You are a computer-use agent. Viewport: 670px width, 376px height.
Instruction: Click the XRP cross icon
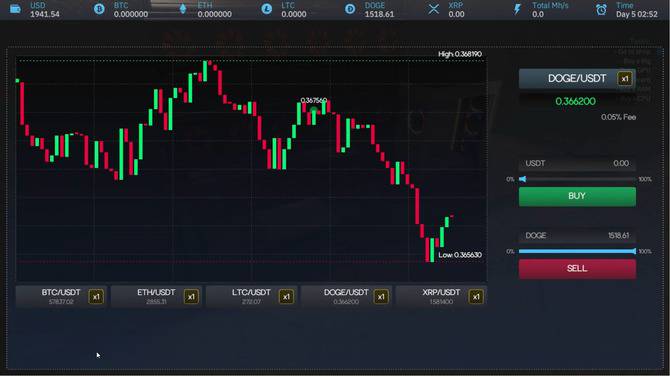tap(434, 9)
